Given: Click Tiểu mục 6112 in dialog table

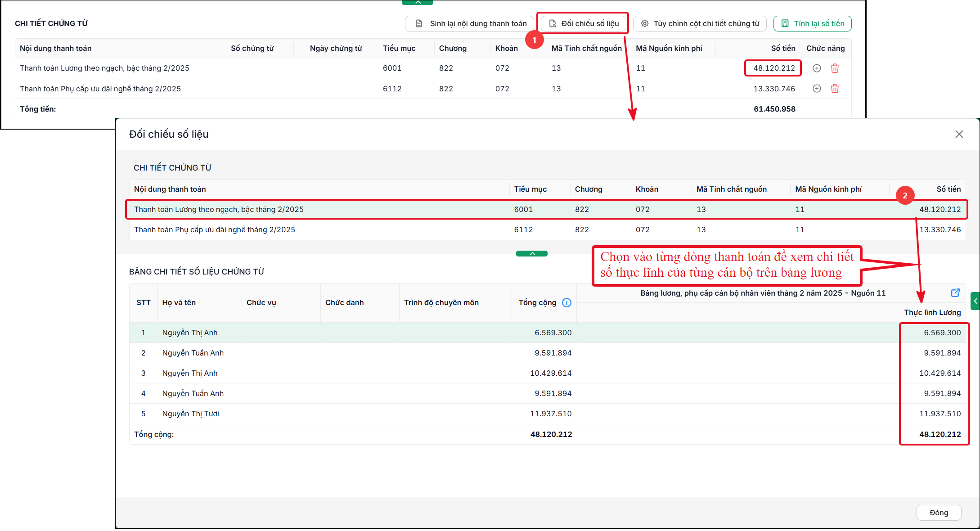Looking at the screenshot, I should point(523,229).
